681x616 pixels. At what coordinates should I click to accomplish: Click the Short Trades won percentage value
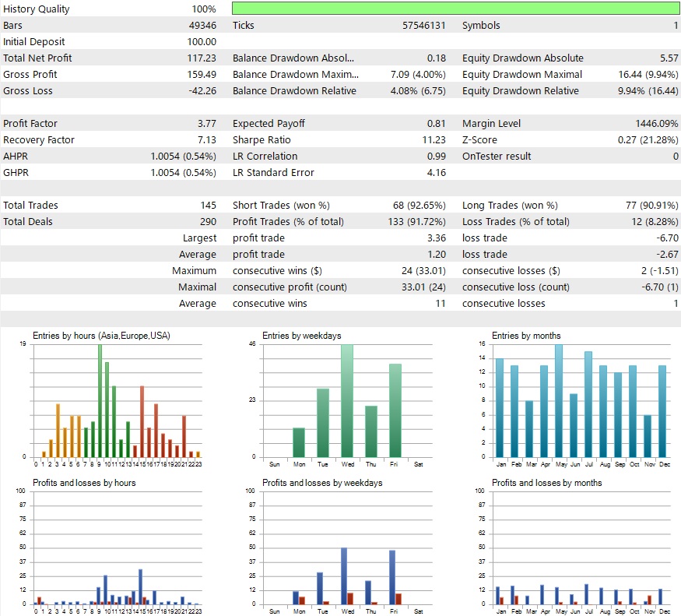coord(419,206)
